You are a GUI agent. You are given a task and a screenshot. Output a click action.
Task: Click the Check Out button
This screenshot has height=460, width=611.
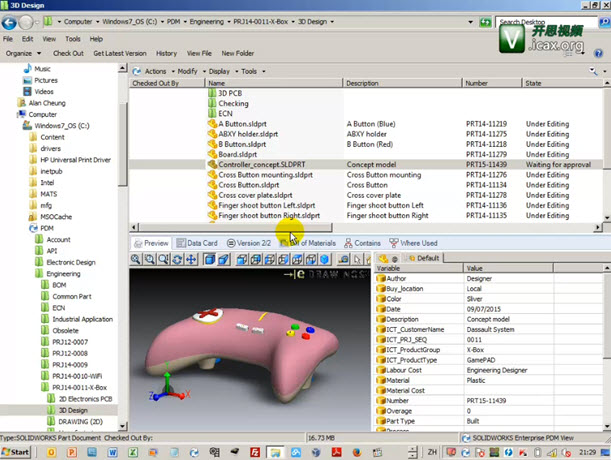click(68, 53)
